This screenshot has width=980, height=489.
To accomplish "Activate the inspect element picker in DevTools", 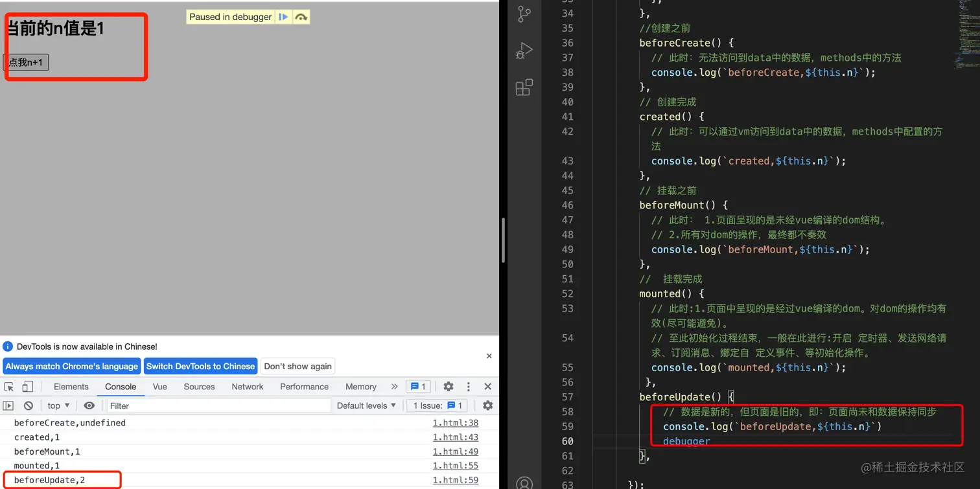I will click(9, 387).
